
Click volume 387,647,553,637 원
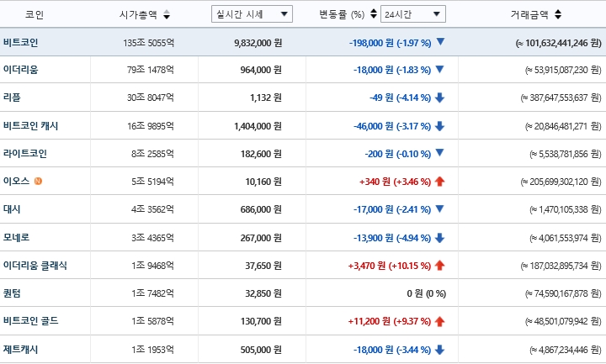[x=561, y=98]
